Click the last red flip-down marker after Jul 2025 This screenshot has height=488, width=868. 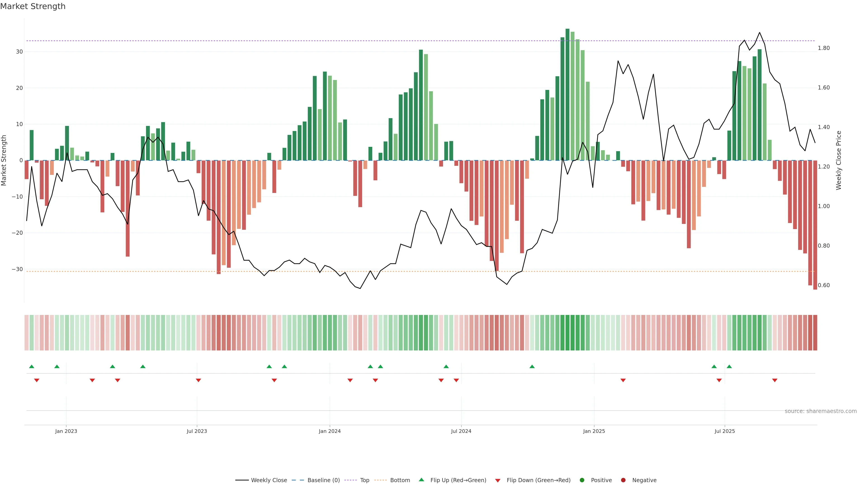pyautogui.click(x=775, y=380)
